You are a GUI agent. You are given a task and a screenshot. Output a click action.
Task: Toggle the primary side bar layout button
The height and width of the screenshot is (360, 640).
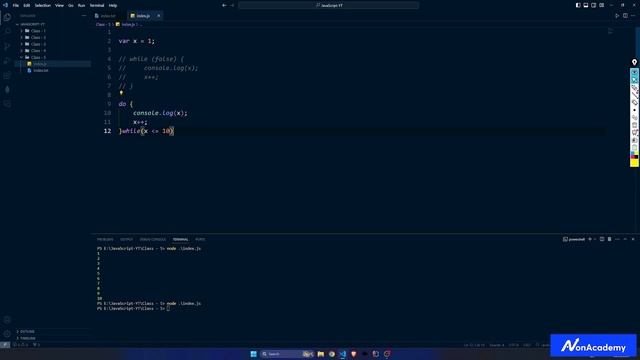click(578, 5)
